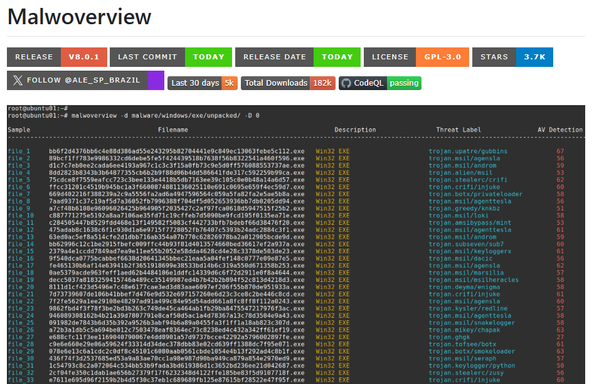
Task: Click the trojan.deyma/enigma threat label
Action: point(464,287)
